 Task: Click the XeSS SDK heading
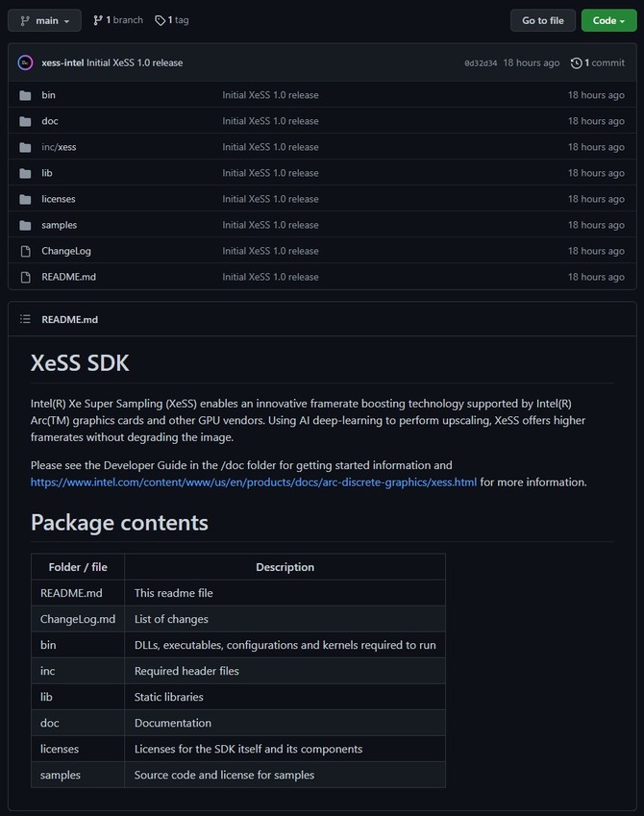point(80,362)
